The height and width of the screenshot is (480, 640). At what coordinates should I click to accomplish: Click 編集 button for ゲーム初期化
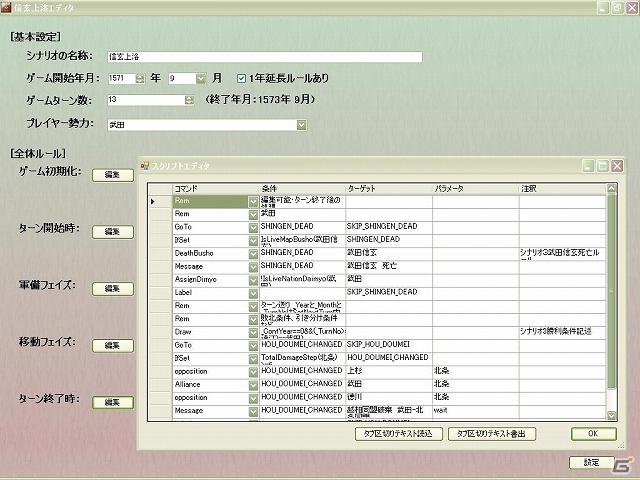pos(113,175)
